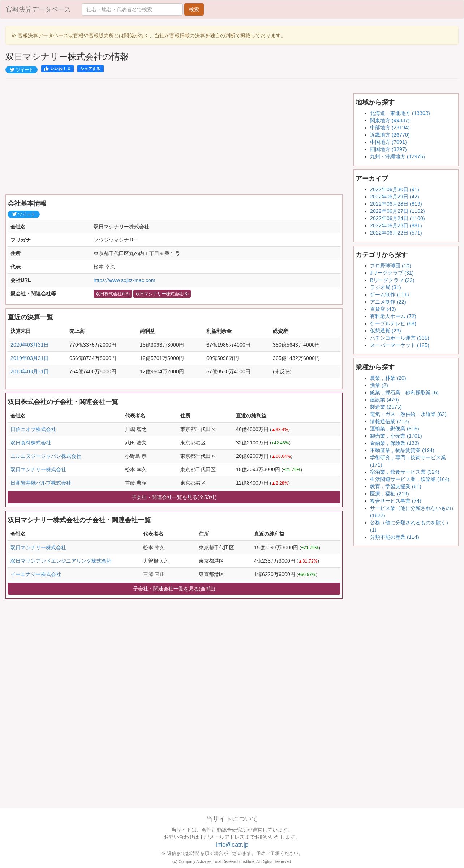Select 中国地方 (7091) region
This screenshot has height=868, width=464.
pyautogui.click(x=388, y=142)
